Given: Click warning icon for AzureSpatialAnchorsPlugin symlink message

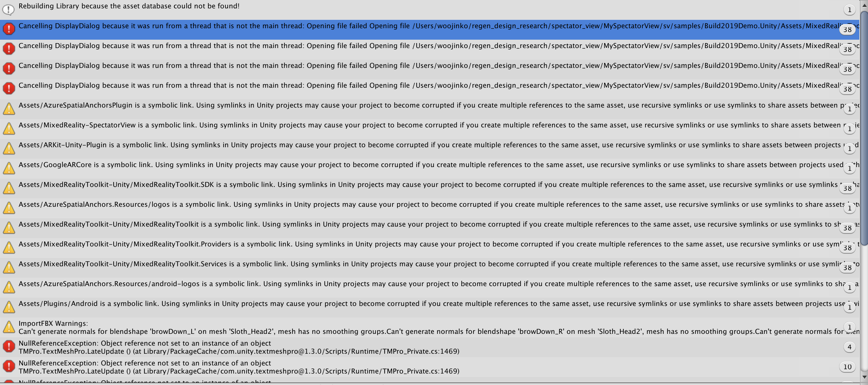Looking at the screenshot, I should click(9, 108).
